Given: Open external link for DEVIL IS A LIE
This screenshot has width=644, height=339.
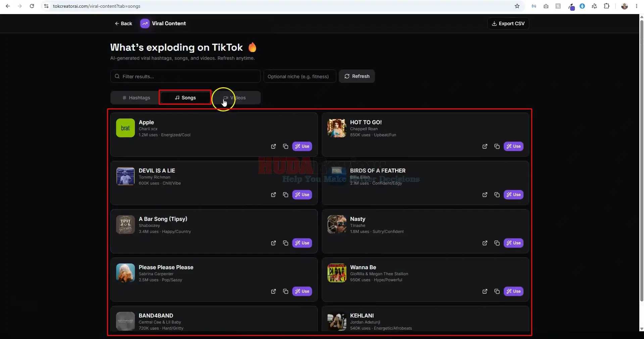Looking at the screenshot, I should tap(274, 195).
